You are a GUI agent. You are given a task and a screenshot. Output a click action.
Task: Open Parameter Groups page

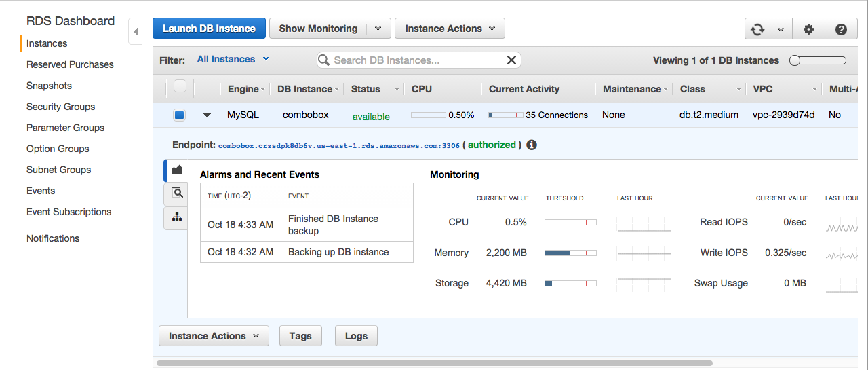tap(65, 128)
